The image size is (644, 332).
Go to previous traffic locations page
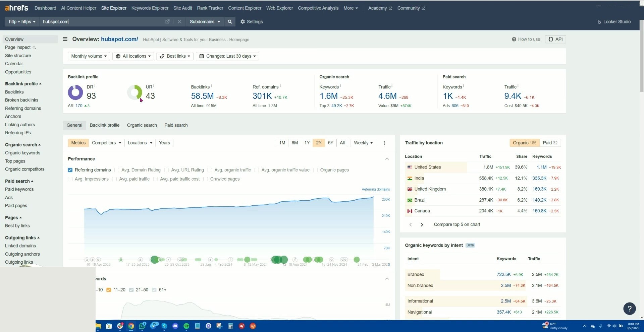411,225
